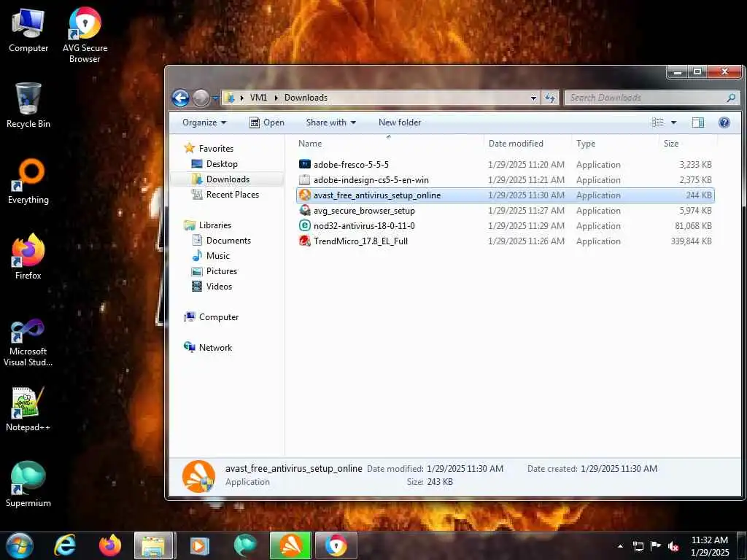Open Recent Places in Favorites

233,194
